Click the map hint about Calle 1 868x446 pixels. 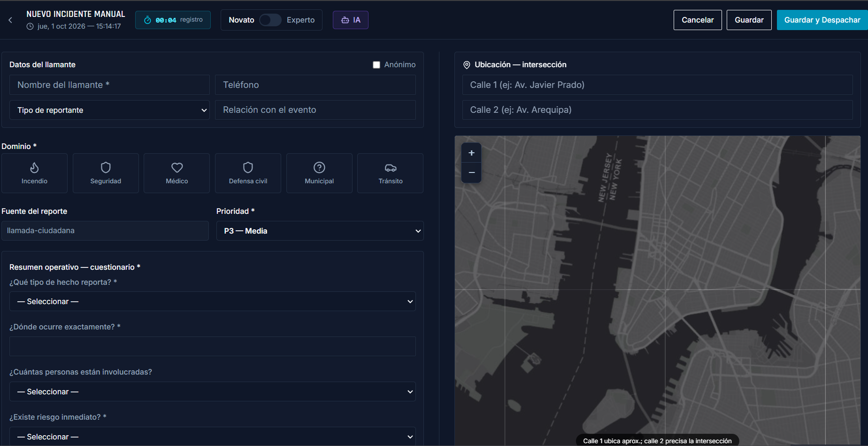[x=657, y=441]
